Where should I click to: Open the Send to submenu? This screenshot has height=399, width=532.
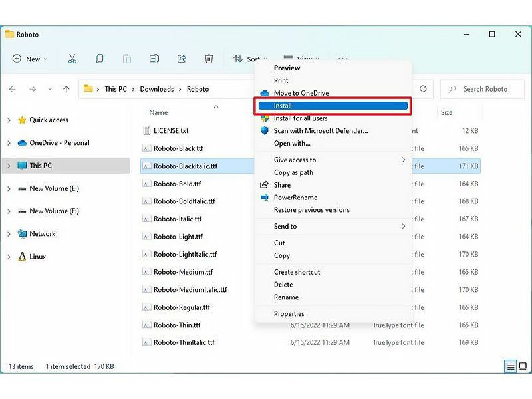tap(333, 226)
